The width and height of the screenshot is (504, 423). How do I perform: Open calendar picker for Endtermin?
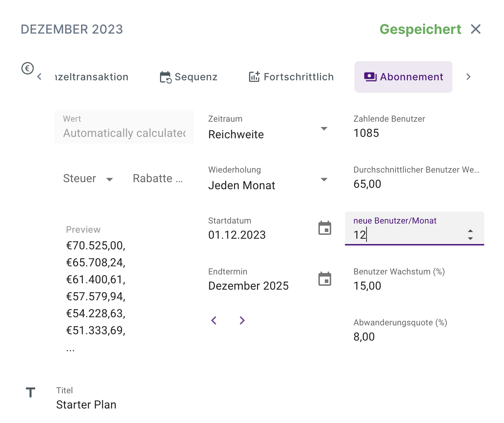(x=324, y=279)
